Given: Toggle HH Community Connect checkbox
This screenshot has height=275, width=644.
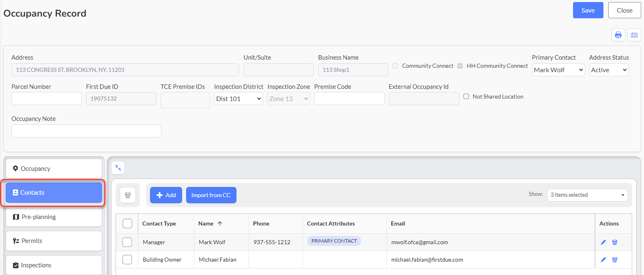Looking at the screenshot, I should [460, 66].
